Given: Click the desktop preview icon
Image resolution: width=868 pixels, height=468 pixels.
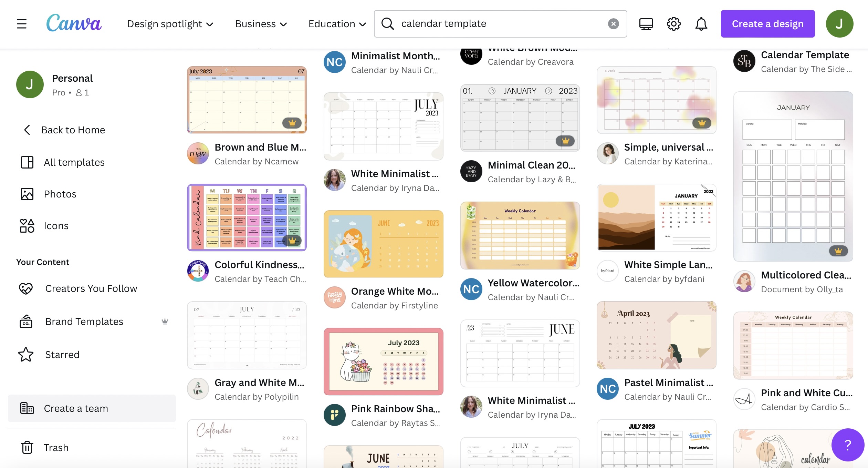Looking at the screenshot, I should pos(646,24).
